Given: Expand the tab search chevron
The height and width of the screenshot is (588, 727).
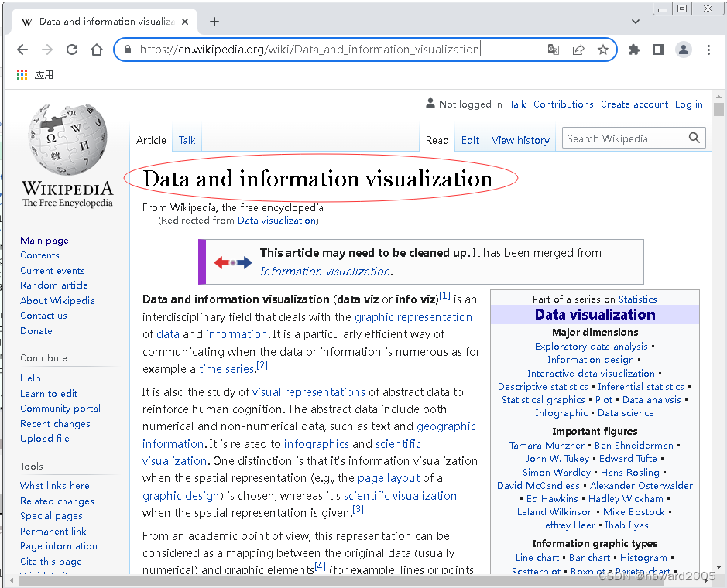Looking at the screenshot, I should pos(636,22).
